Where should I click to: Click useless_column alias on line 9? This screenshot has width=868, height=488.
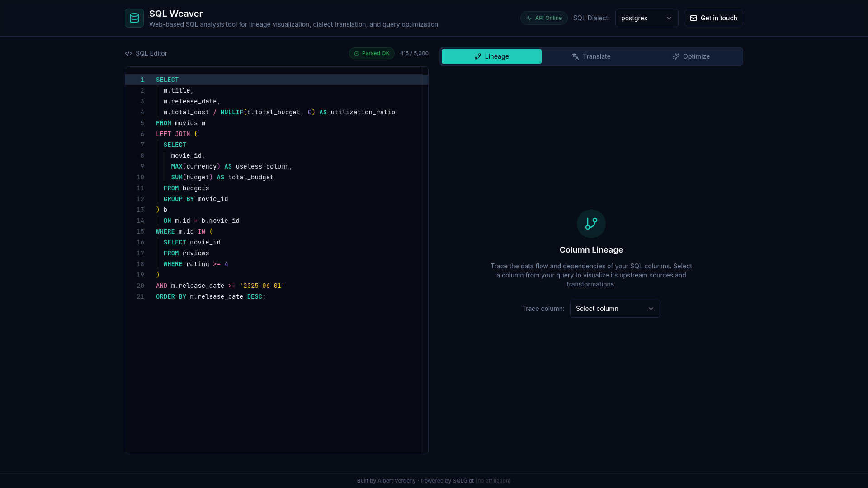pos(262,166)
